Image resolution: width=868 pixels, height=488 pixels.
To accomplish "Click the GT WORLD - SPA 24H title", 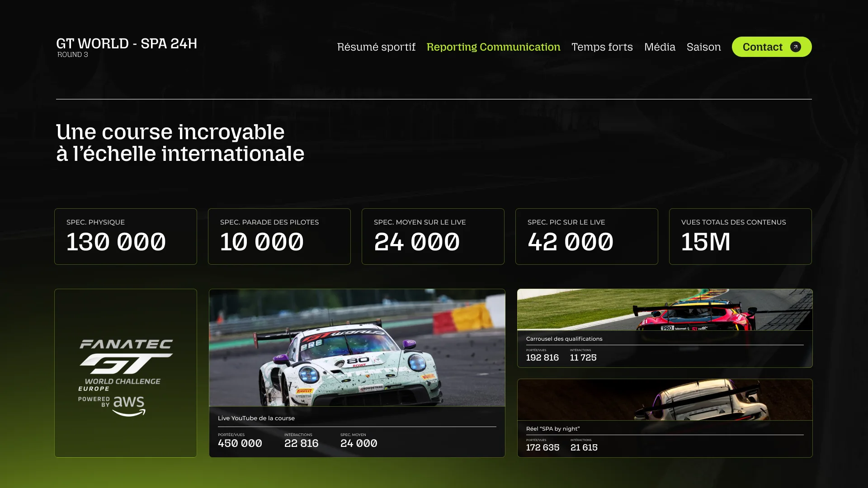I will point(127,43).
